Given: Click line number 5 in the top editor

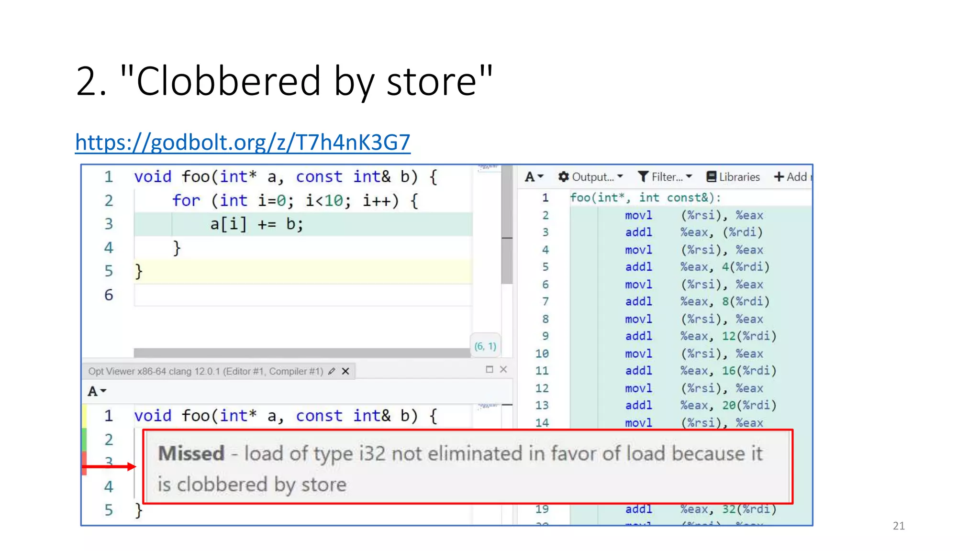Looking at the screenshot, I should tap(109, 271).
